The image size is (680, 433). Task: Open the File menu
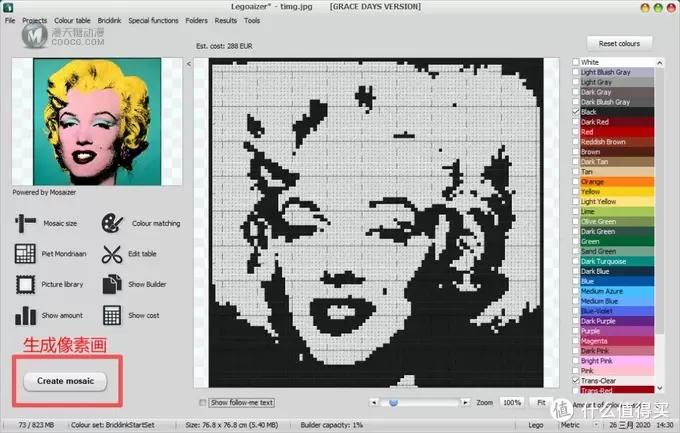pos(10,20)
